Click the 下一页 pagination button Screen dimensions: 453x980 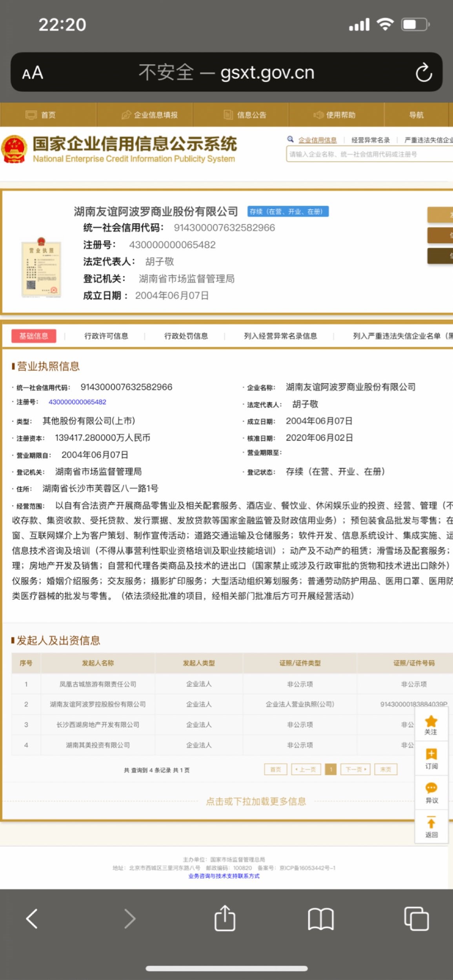point(355,769)
